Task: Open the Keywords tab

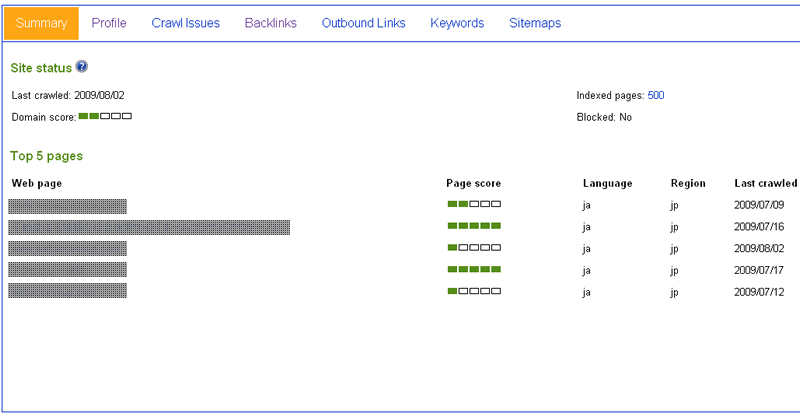Action: [x=457, y=23]
